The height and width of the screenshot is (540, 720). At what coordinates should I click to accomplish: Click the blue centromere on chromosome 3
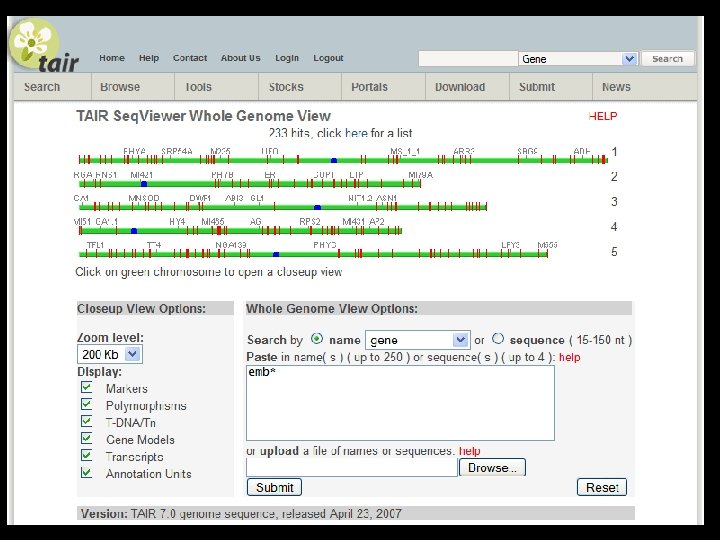point(317,207)
